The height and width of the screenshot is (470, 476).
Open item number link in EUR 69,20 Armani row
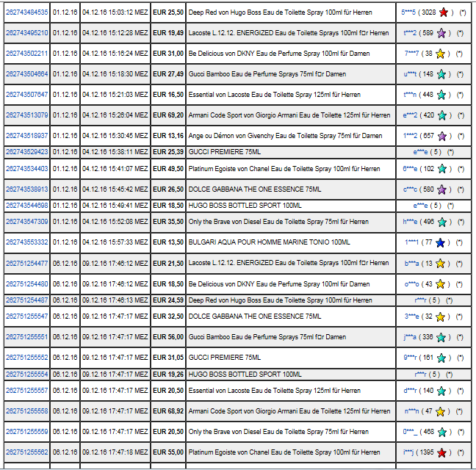[27, 115]
